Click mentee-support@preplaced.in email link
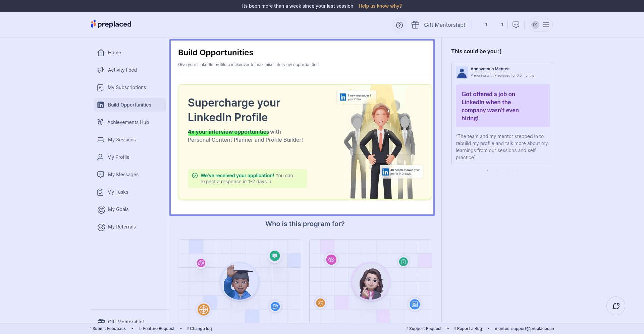 pos(524,329)
